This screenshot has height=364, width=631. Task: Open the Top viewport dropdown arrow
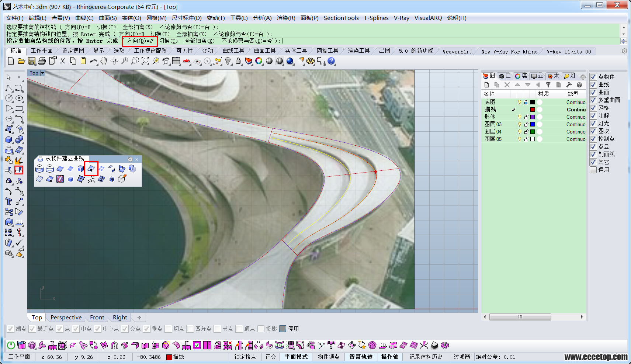pos(42,73)
